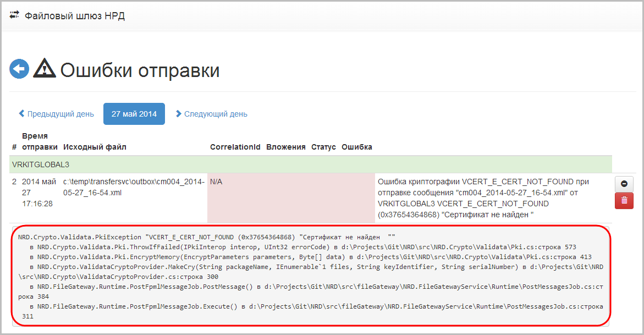Screen dimensions: 644x335
Task: Click the Исходный файл column header
Action: [x=95, y=147]
